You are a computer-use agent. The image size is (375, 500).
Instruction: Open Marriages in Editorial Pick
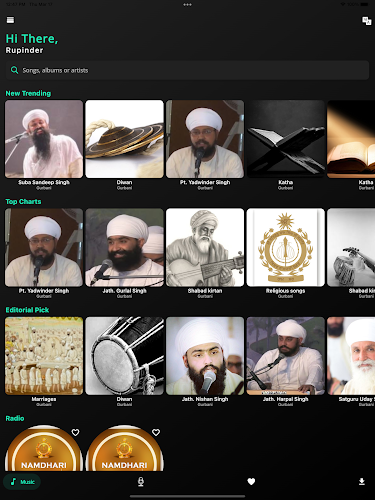[x=44, y=356]
